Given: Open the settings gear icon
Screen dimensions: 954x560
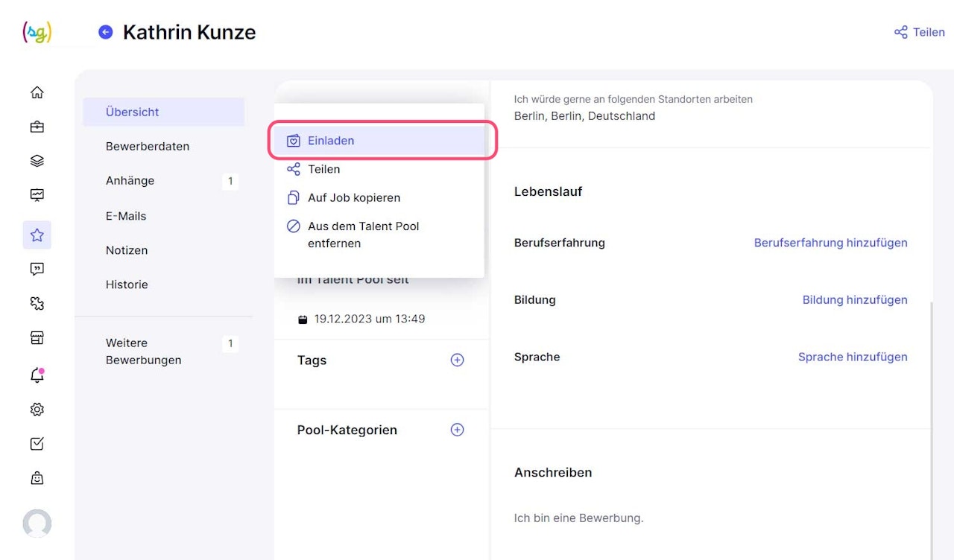Looking at the screenshot, I should pyautogui.click(x=37, y=410).
